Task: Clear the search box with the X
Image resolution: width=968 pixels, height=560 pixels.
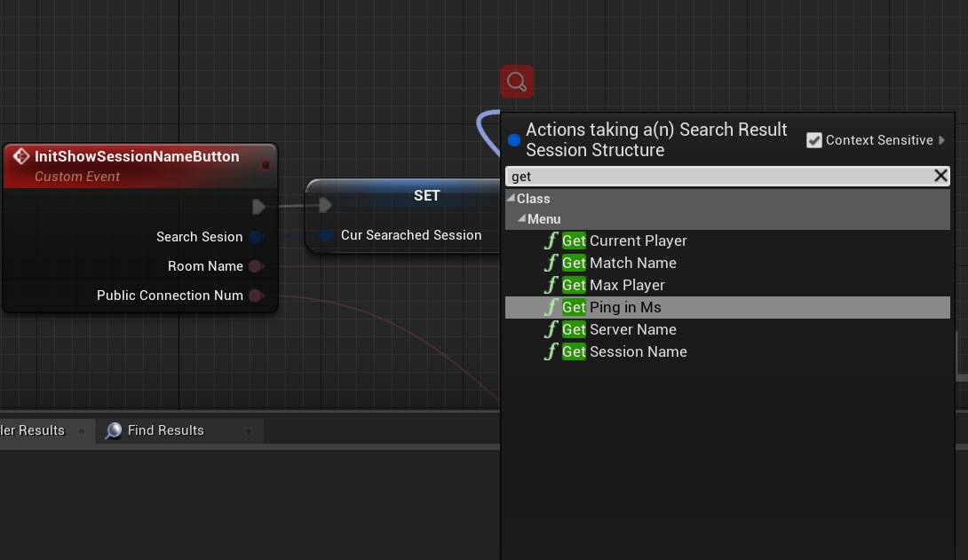Action: pos(940,176)
